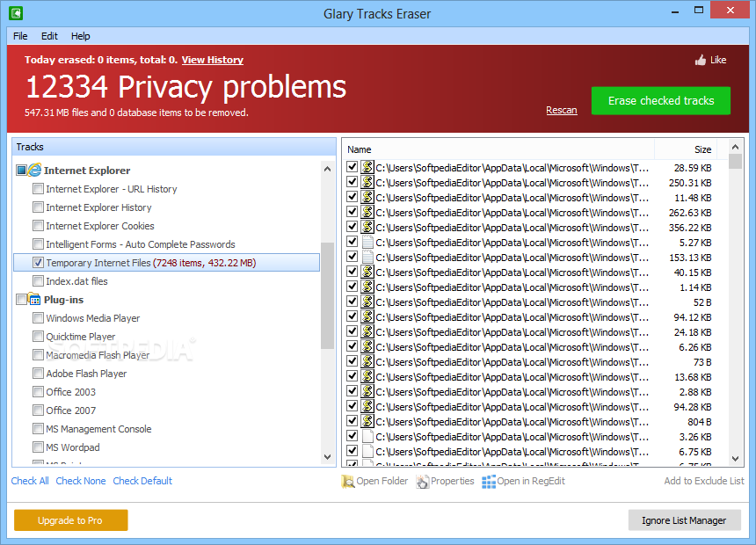Image resolution: width=756 pixels, height=545 pixels.
Task: Toggle the Internet Explorer group checkbox
Action: click(x=21, y=170)
